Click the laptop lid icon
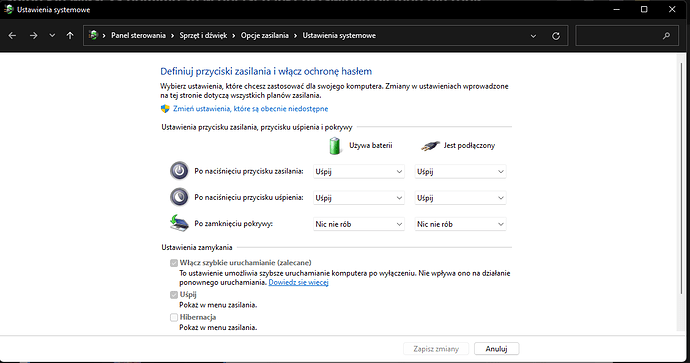This screenshot has width=690, height=363. tap(179, 223)
